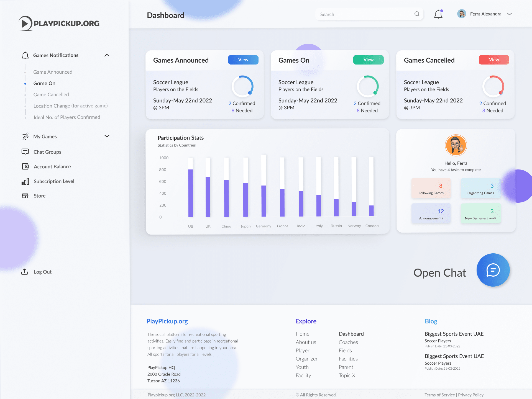Image resolution: width=532 pixels, height=399 pixels.
Task: Open the Announcements tile
Action: [431, 213]
